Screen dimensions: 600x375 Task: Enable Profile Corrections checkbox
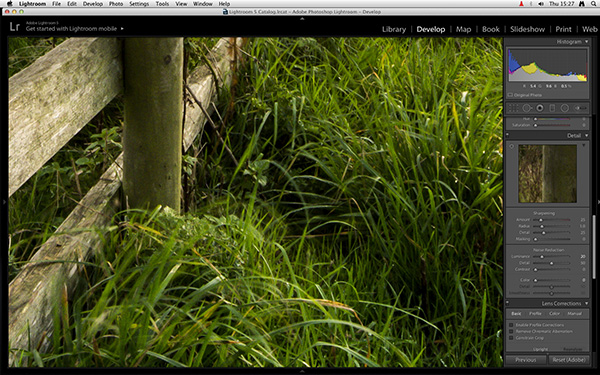tap(511, 325)
